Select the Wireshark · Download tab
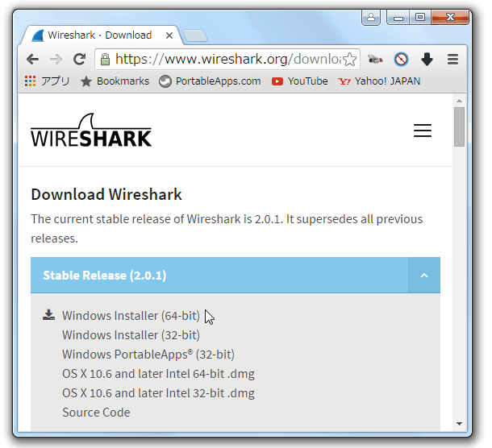This screenshot has width=492, height=448. tap(100, 35)
